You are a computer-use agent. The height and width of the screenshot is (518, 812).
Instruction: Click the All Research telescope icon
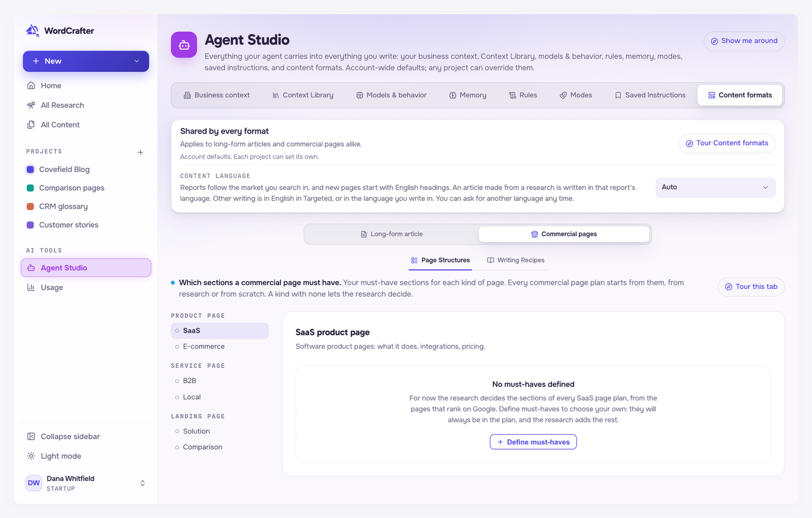click(x=31, y=105)
